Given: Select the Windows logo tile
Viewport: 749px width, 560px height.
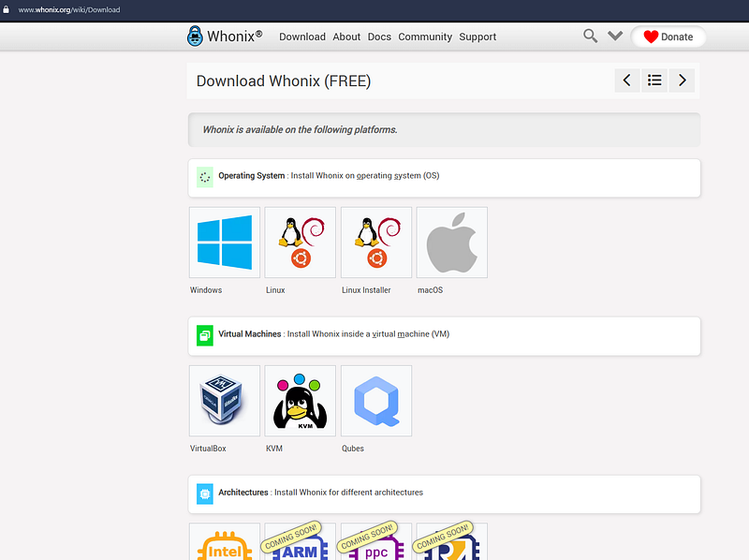Looking at the screenshot, I should pyautogui.click(x=225, y=243).
